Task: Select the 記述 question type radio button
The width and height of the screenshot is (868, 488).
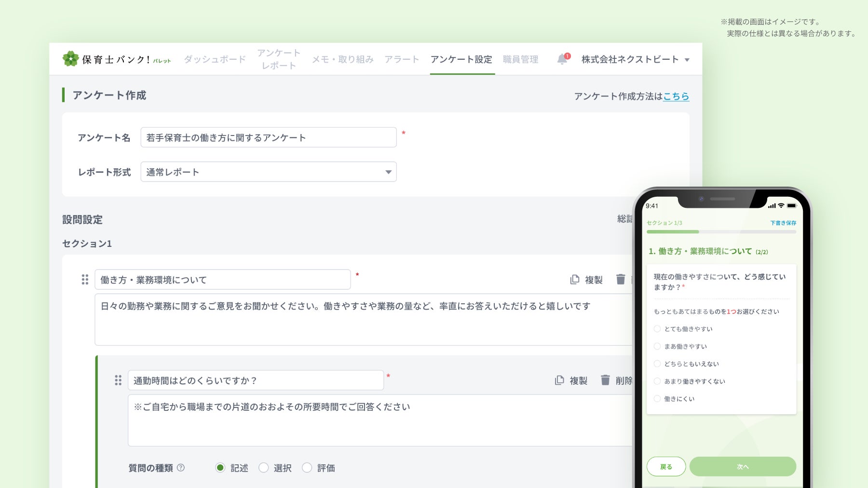Action: point(220,467)
